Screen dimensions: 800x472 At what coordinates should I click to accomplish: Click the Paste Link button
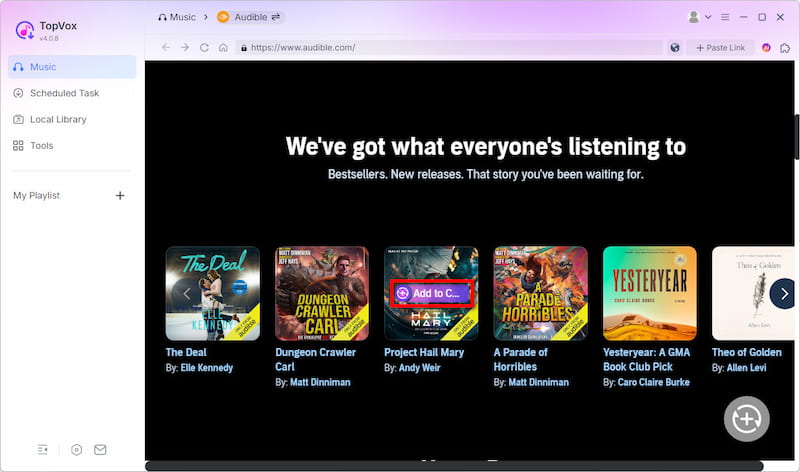click(720, 47)
